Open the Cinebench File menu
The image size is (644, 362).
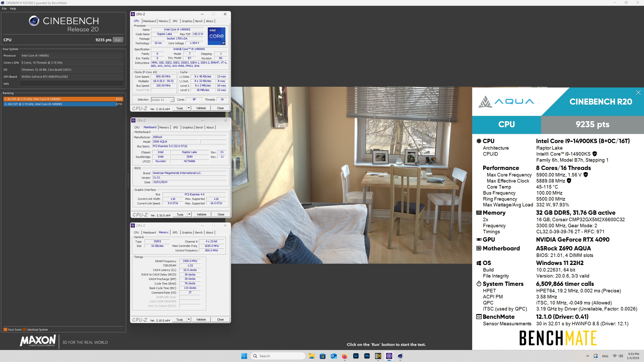click(x=4, y=9)
